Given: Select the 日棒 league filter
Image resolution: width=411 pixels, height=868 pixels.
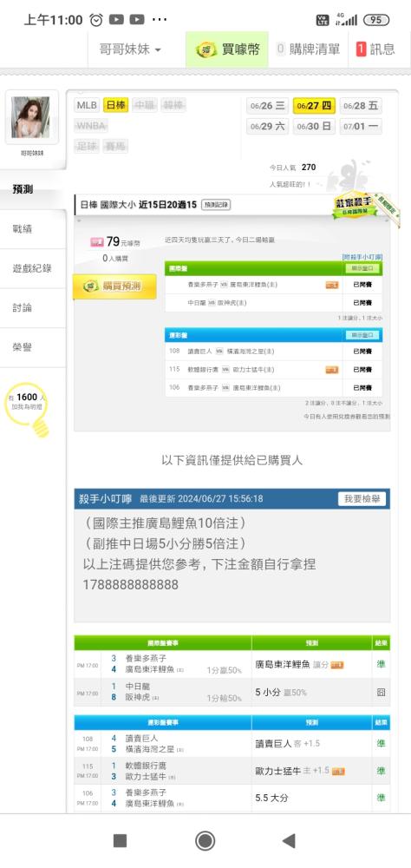Looking at the screenshot, I should point(115,105).
